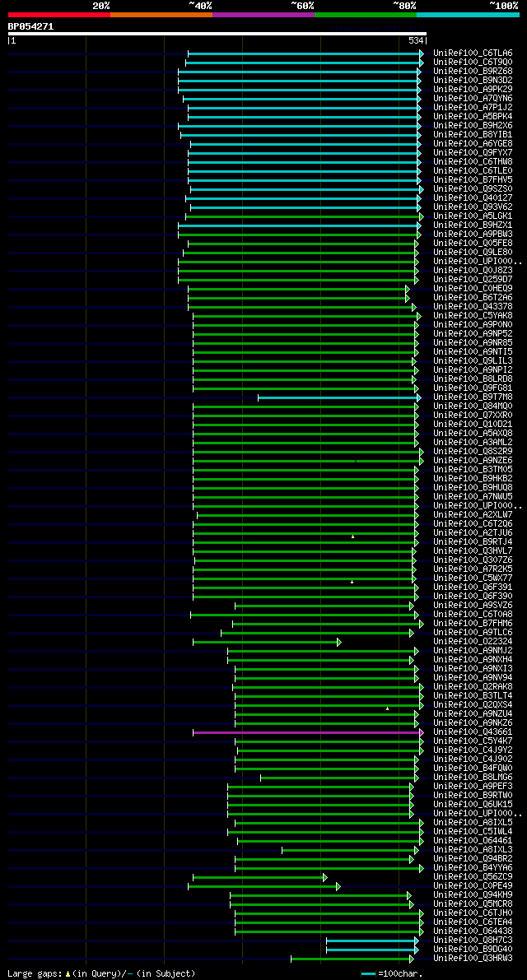Image resolution: width=527 pixels, height=980 pixels.
Task: Click the =100char. scale label
Action: pyautogui.click(x=401, y=973)
